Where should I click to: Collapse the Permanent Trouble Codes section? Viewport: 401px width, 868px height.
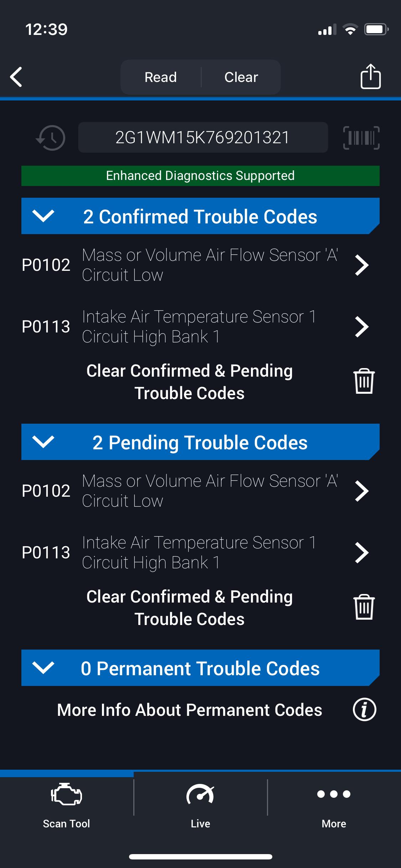(x=43, y=668)
